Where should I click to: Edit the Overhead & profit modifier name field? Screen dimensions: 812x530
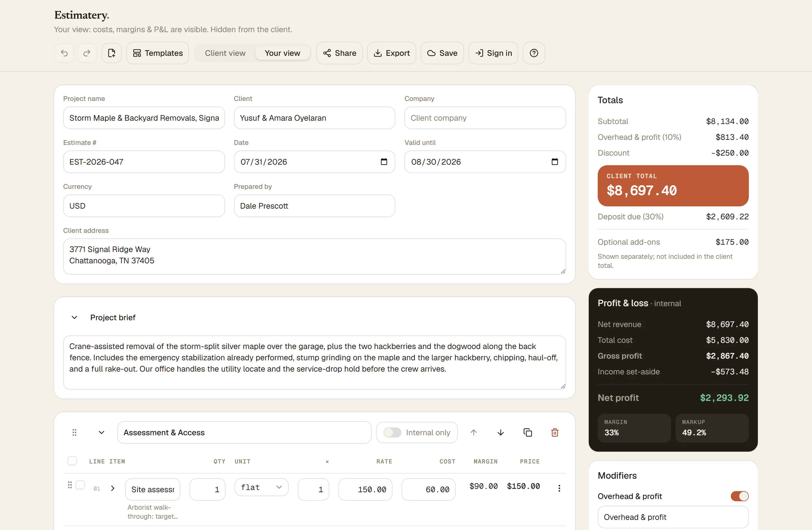[x=673, y=517]
